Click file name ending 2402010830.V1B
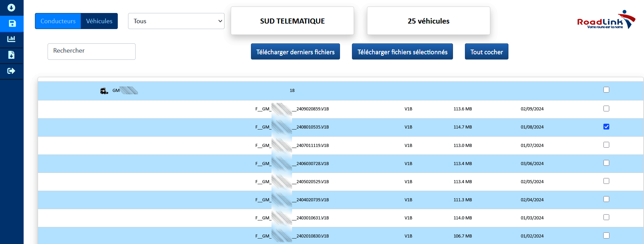Viewport: 644px width, 244px height. (x=292, y=236)
